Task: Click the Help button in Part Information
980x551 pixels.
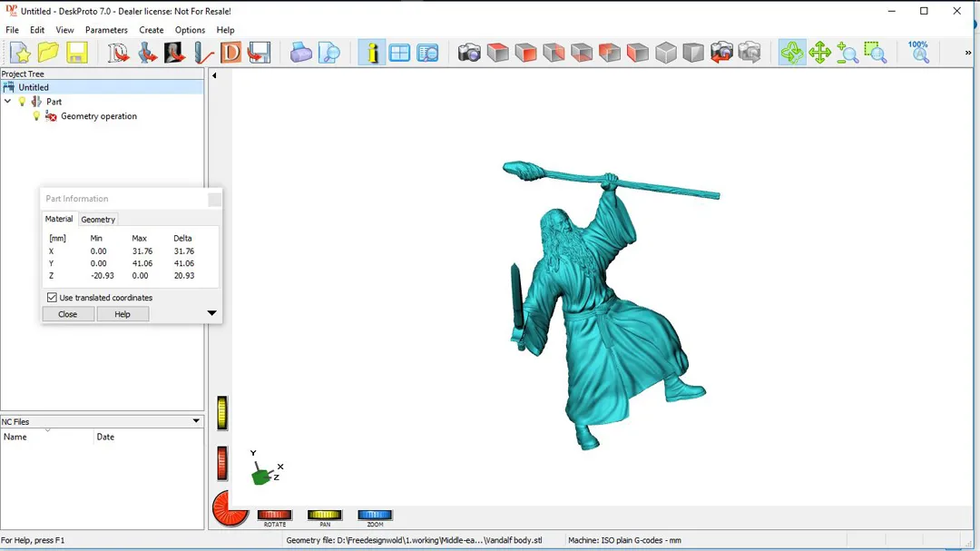Action: pyautogui.click(x=122, y=314)
